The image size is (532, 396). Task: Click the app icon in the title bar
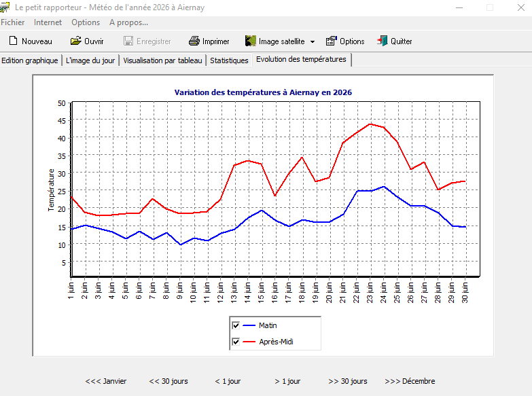coord(5,7)
